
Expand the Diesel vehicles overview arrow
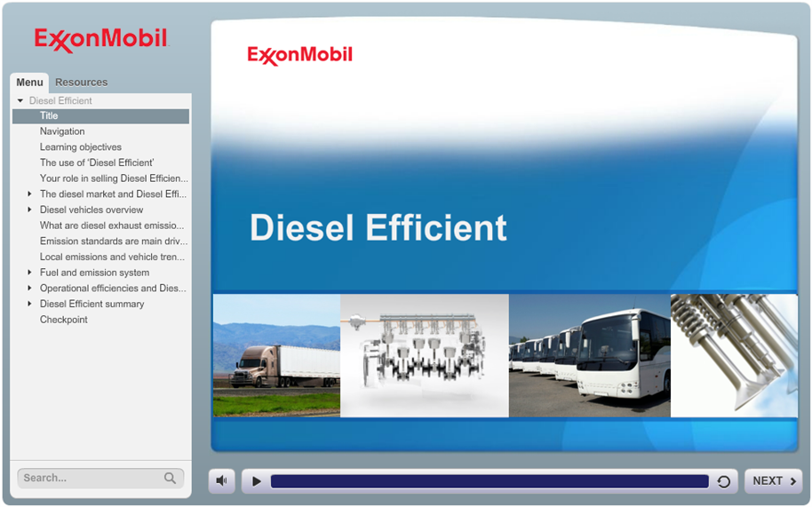(29, 210)
